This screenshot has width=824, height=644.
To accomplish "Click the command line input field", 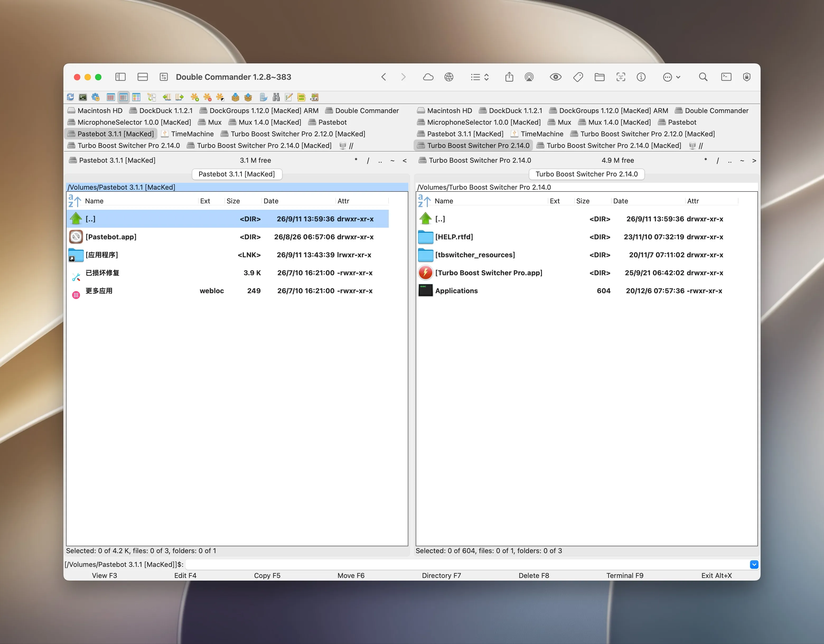I will 467,564.
